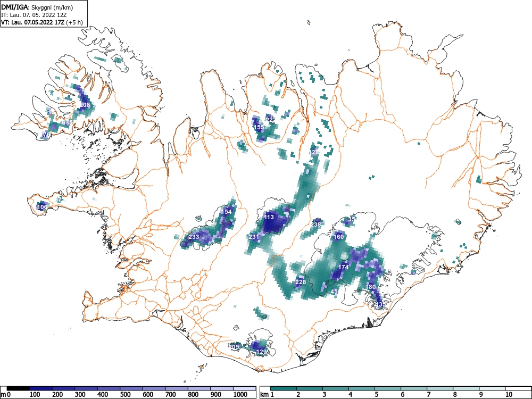
Task: Select the '800' legend label
Action: pyautogui.click(x=194, y=395)
